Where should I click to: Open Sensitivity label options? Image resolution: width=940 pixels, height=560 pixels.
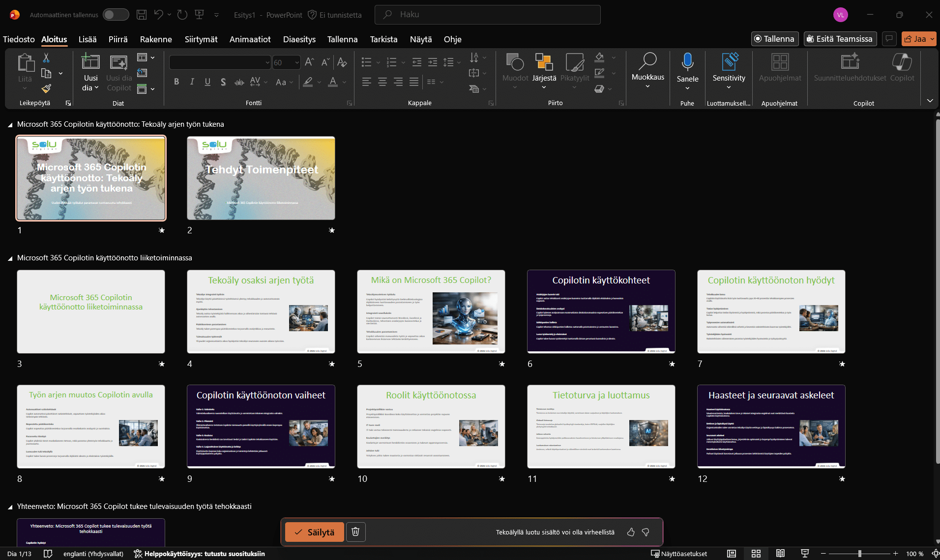pyautogui.click(x=729, y=69)
